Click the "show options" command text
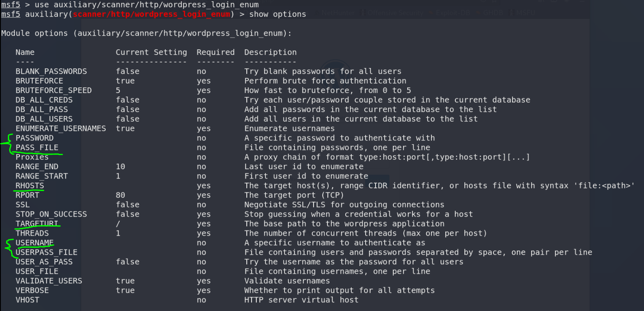This screenshot has width=644, height=311. click(x=278, y=15)
